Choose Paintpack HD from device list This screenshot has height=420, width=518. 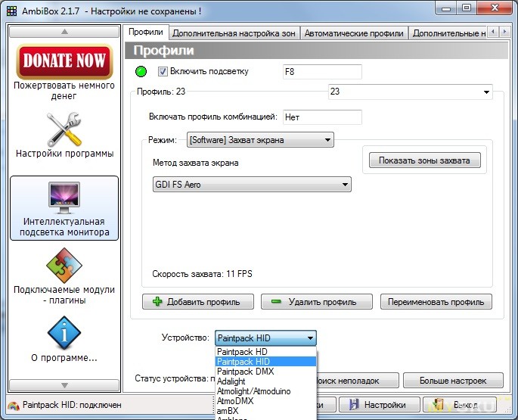click(265, 352)
